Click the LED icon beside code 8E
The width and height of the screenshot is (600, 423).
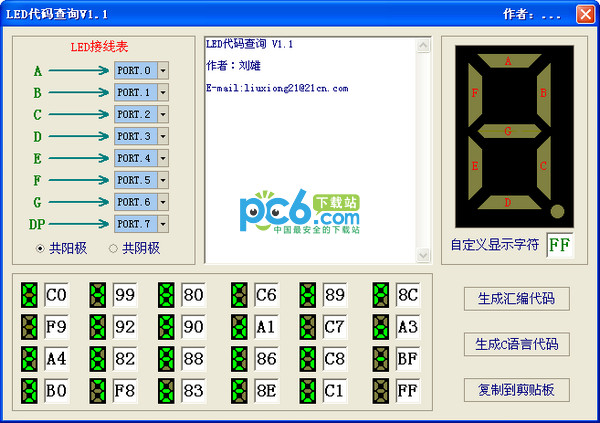click(239, 391)
